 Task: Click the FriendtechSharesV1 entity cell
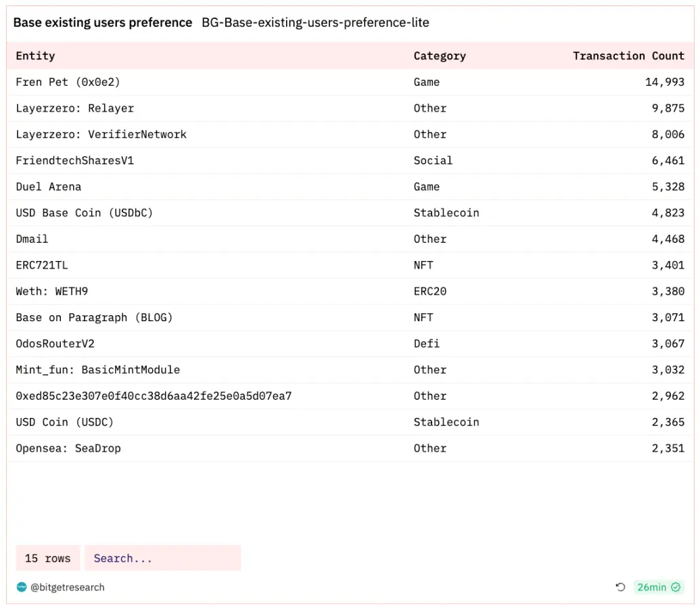click(x=74, y=160)
